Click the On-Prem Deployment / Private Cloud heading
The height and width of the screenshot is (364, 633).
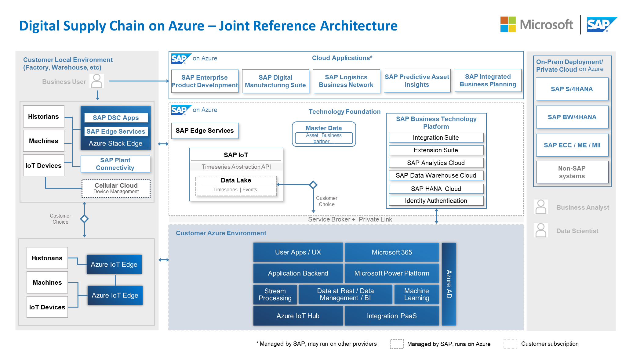click(x=570, y=66)
